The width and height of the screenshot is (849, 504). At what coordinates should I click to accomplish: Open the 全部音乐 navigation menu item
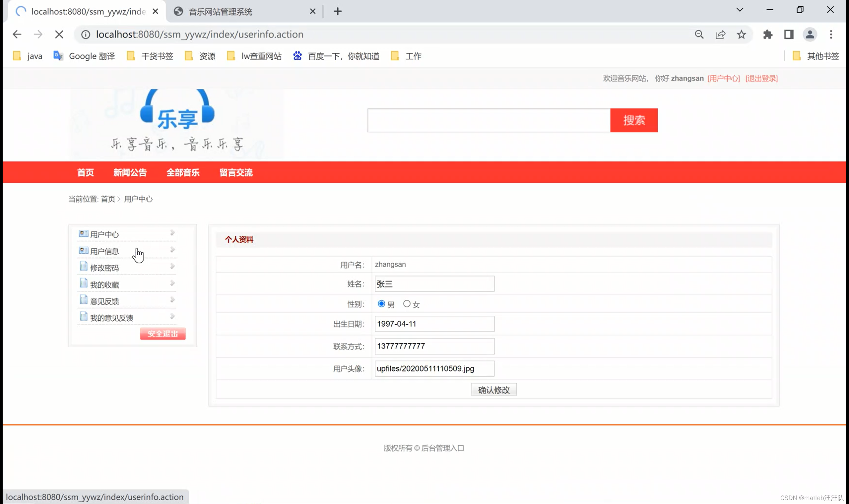(183, 172)
